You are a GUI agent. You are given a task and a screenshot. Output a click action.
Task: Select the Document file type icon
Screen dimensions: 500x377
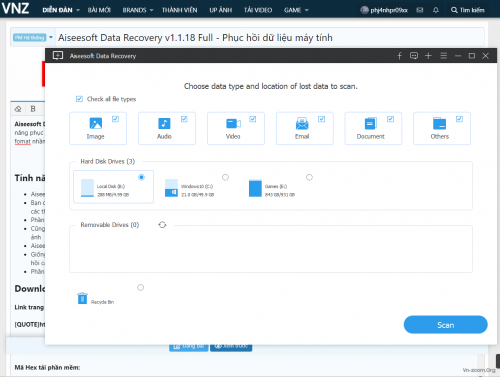coord(371,123)
